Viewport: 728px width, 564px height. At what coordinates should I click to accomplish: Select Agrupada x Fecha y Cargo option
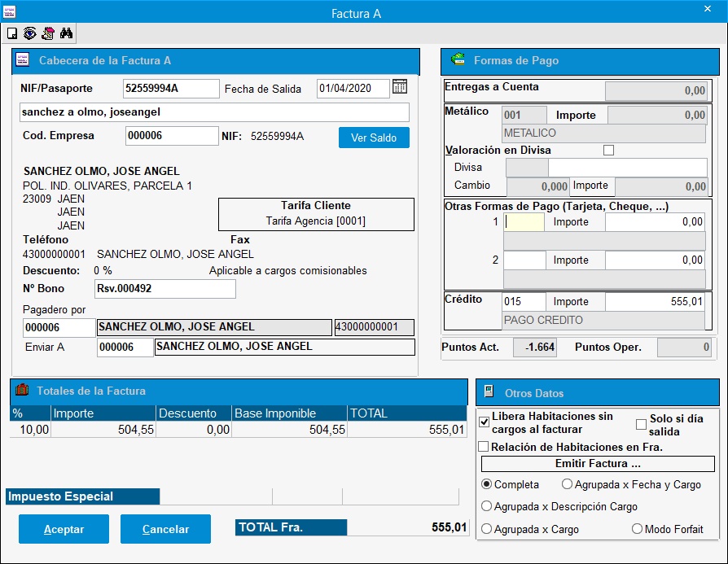[567, 484]
